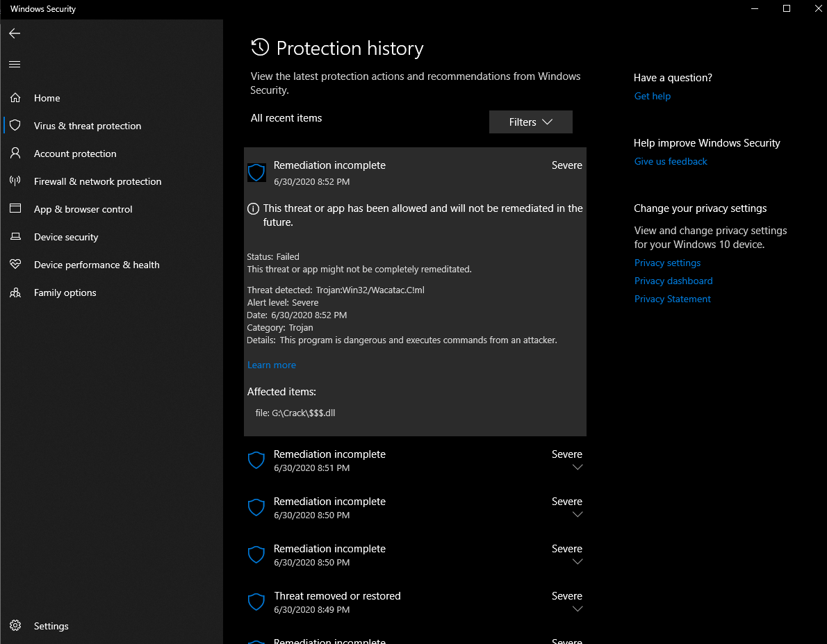Click shield icon of 8:52 PM entry
This screenshot has height=644, width=827.
256,172
